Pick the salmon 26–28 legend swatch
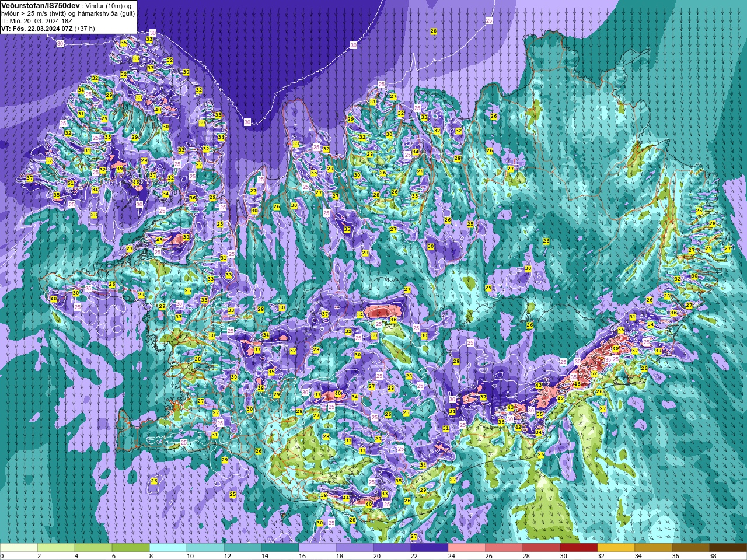Screen dimensions: 747x560 click(504, 548)
